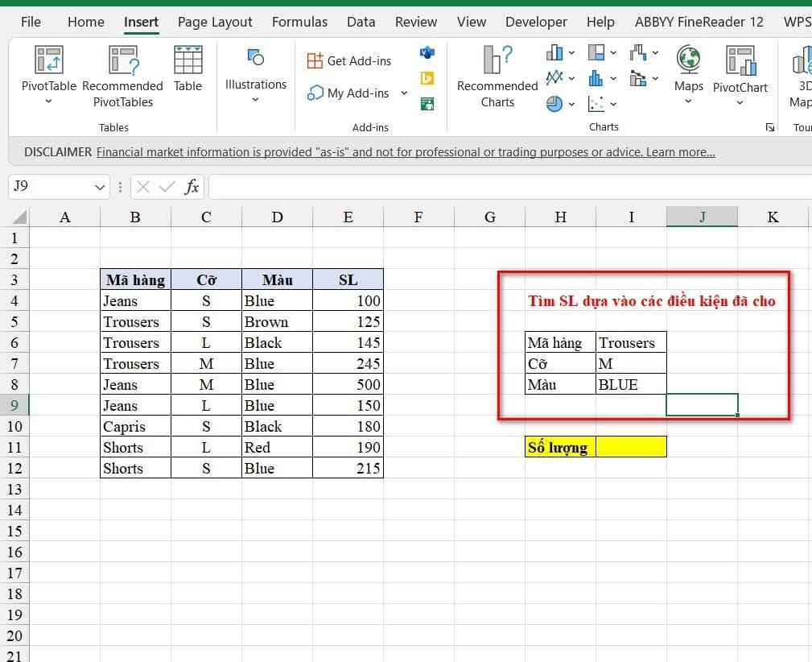Click the PivotChart icon
This screenshot has height=662, width=812.
(x=740, y=61)
